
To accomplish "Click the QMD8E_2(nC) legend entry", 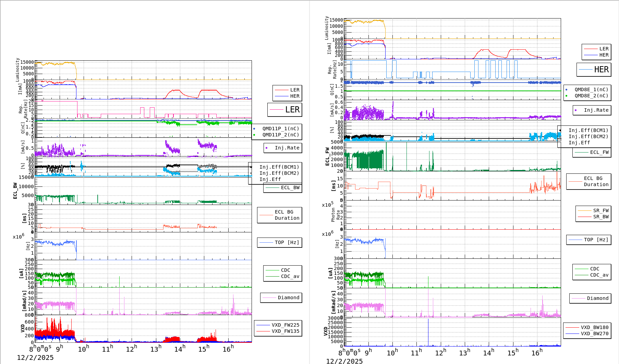I will point(591,96).
